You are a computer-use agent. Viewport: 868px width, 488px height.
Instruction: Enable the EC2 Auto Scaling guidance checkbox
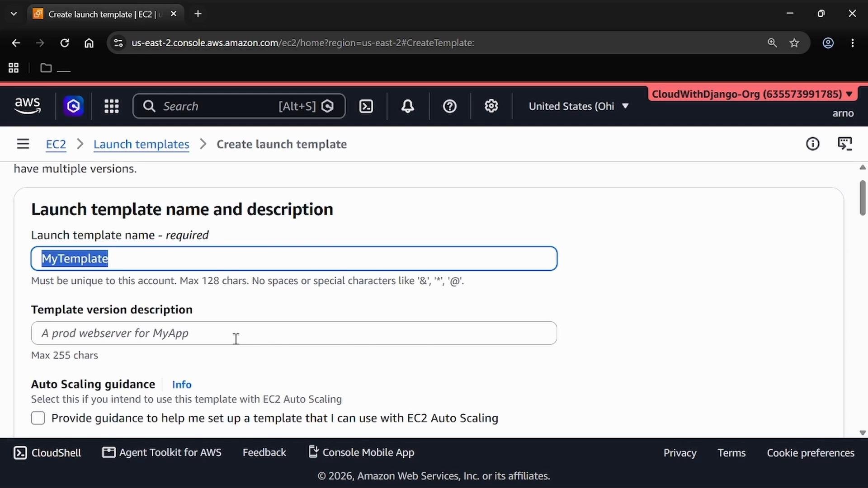point(38,418)
